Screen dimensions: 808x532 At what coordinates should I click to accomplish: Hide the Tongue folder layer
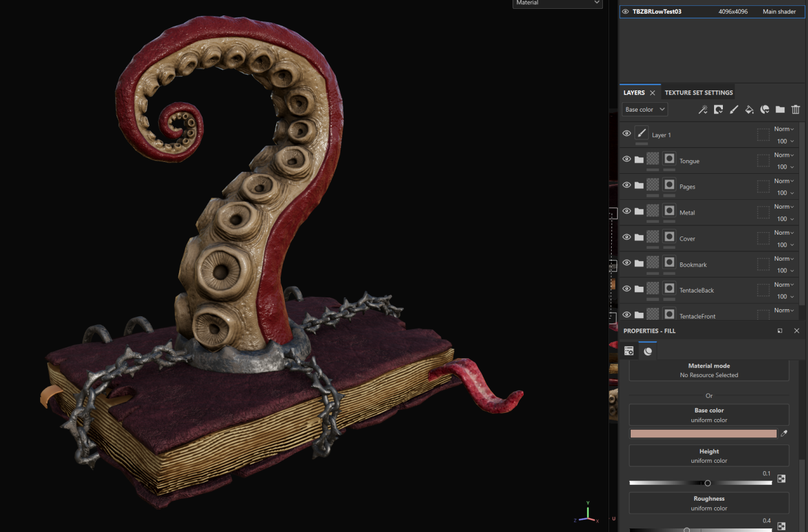coord(627,159)
